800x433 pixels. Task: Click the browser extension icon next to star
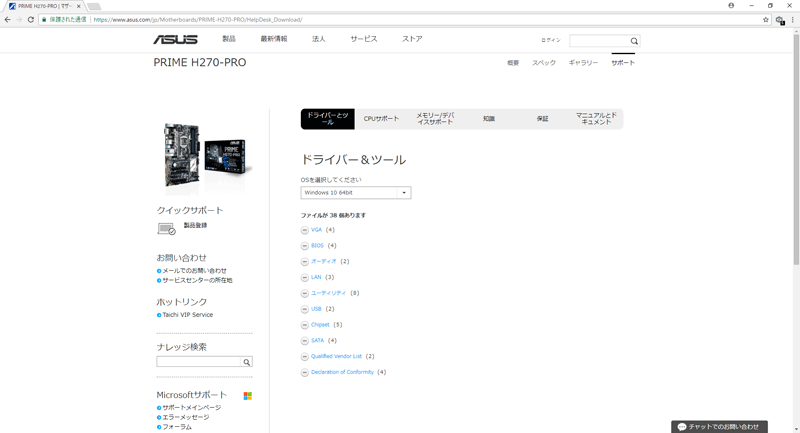click(780, 20)
